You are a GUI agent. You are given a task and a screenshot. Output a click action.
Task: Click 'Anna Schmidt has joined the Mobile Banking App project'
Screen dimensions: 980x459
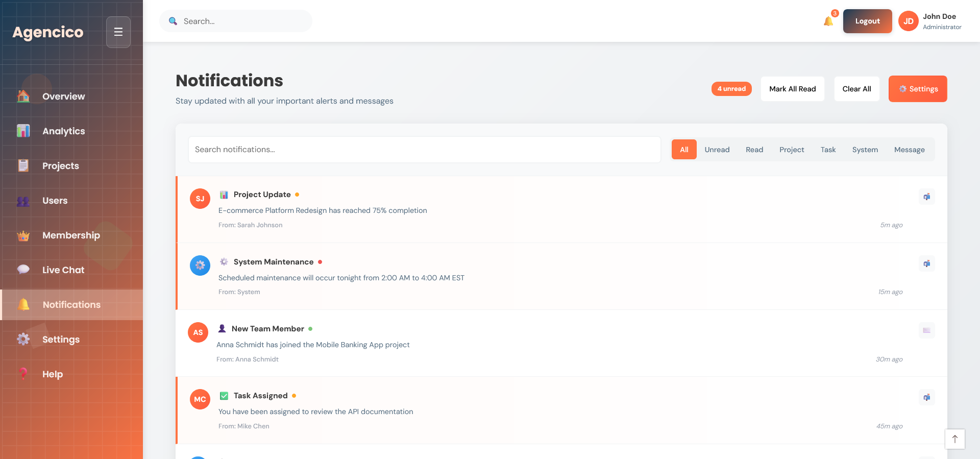tap(313, 345)
